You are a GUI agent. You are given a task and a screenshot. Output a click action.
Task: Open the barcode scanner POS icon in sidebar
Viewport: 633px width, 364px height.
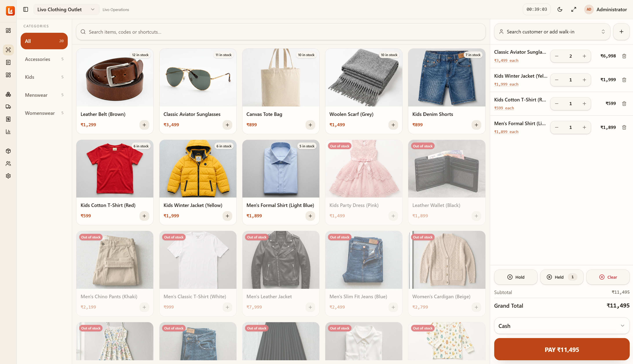tap(8, 50)
